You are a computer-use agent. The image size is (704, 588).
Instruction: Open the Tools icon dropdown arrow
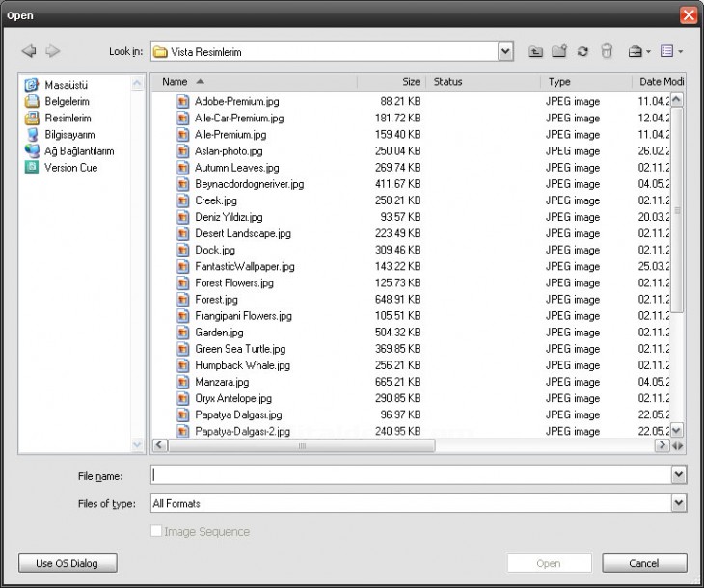[x=648, y=52]
